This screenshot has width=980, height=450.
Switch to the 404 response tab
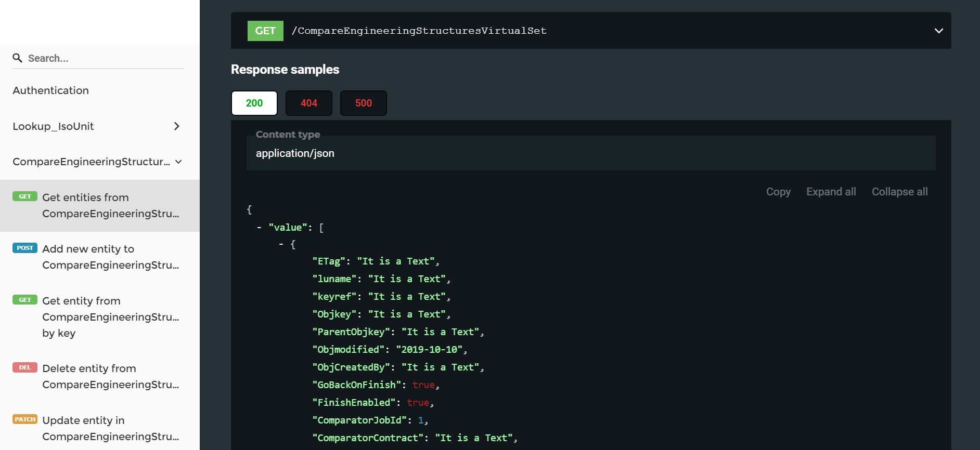pyautogui.click(x=309, y=103)
